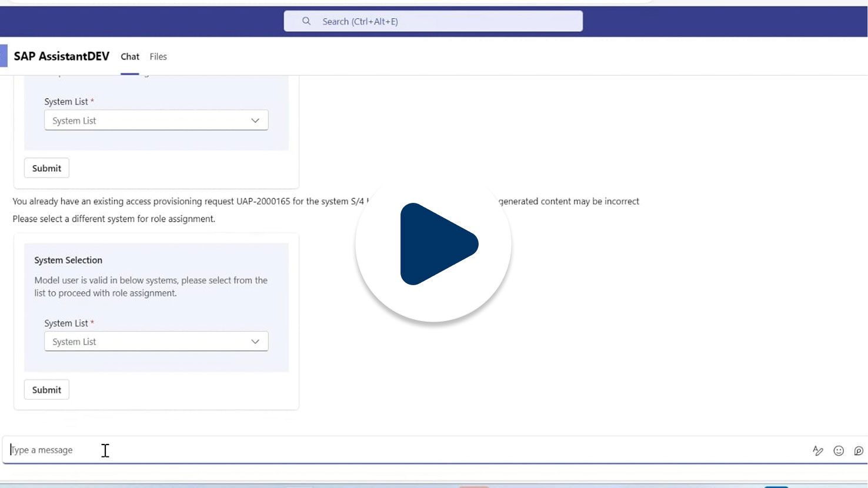The height and width of the screenshot is (488, 868).
Task: Click the "System Selection" card heading
Action: (68, 260)
